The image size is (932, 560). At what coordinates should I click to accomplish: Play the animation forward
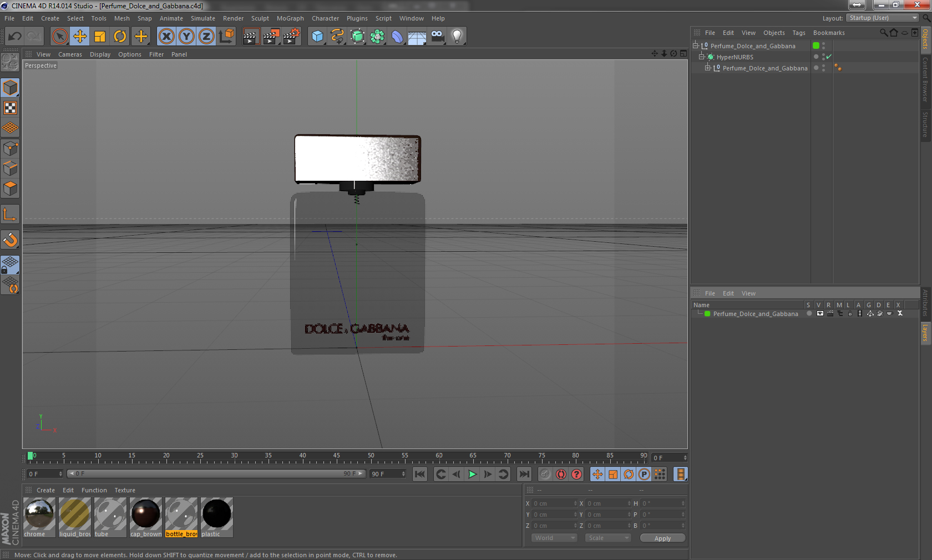pyautogui.click(x=472, y=474)
